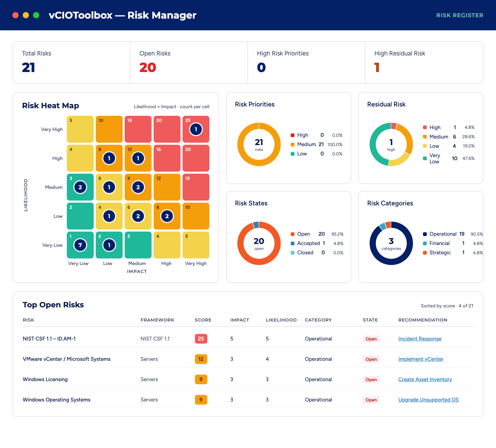496x448 pixels.
Task: Click the Upgrade Unsupported OS link
Action: (x=428, y=400)
